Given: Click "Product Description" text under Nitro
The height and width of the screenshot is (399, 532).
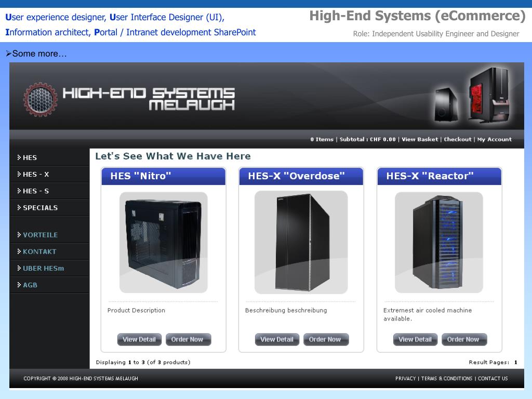Looking at the screenshot, I should (x=136, y=310).
